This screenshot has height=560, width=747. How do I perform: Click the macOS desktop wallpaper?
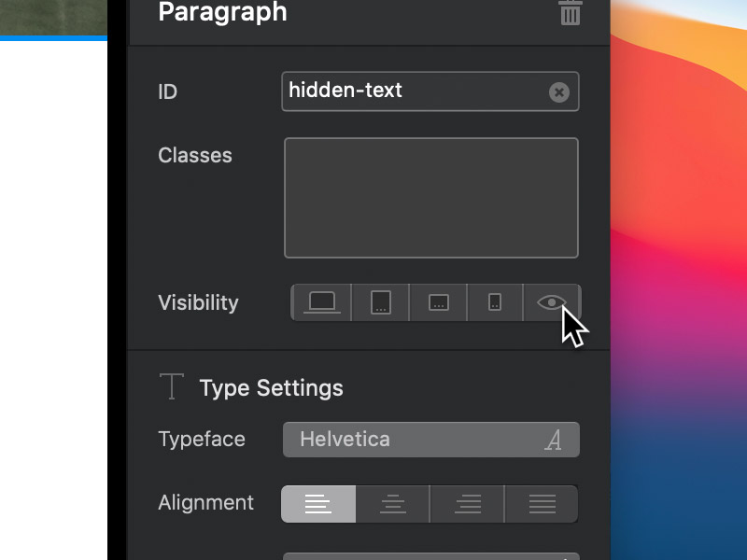680,280
